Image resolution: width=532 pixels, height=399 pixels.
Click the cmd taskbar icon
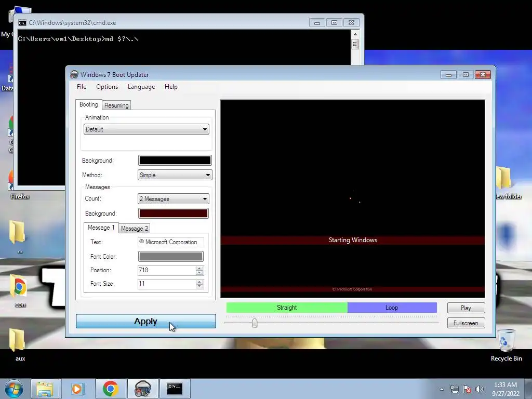[175, 389]
